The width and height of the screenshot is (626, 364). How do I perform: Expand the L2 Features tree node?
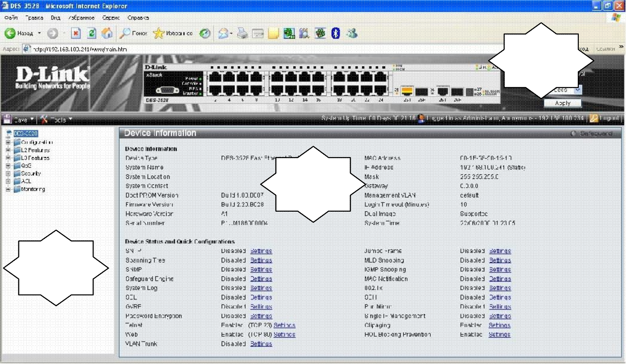pyautogui.click(x=8, y=150)
